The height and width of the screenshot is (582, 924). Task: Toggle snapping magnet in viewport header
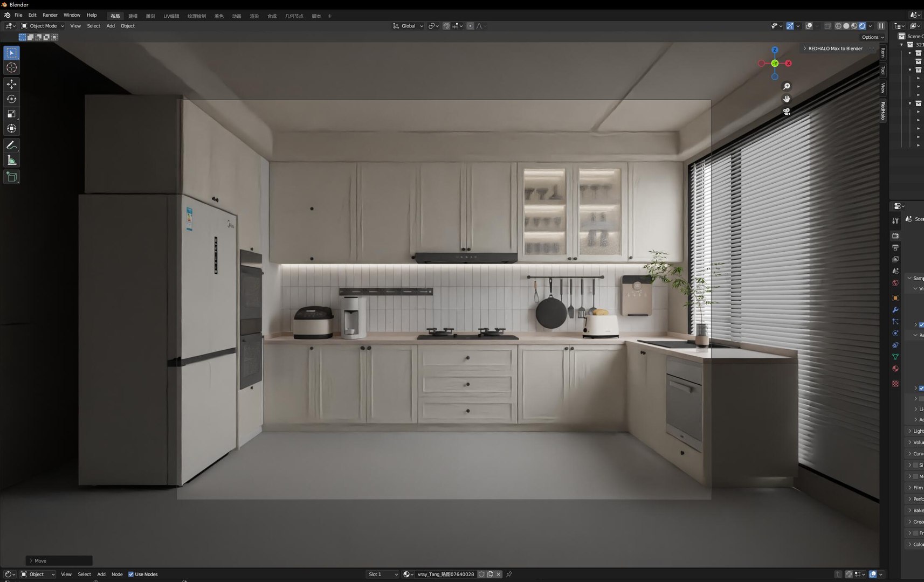tap(446, 26)
